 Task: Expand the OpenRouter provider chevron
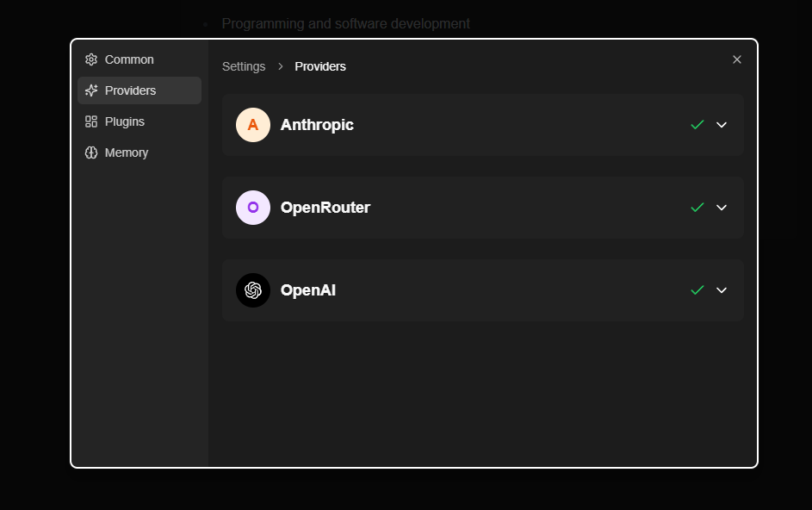pos(722,208)
